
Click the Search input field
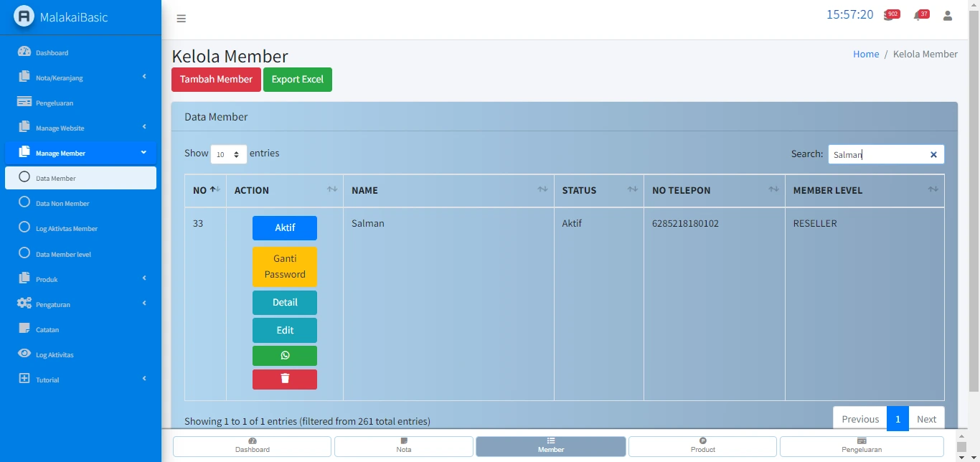877,154
